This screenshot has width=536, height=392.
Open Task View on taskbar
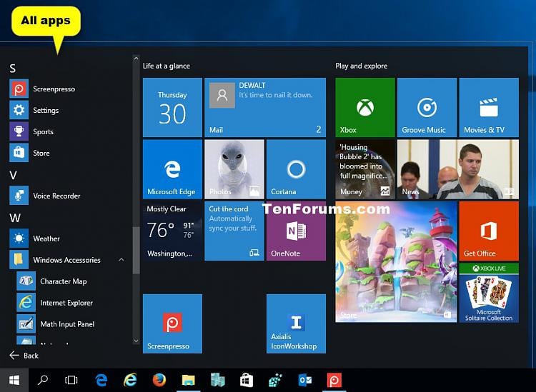[x=71, y=380]
